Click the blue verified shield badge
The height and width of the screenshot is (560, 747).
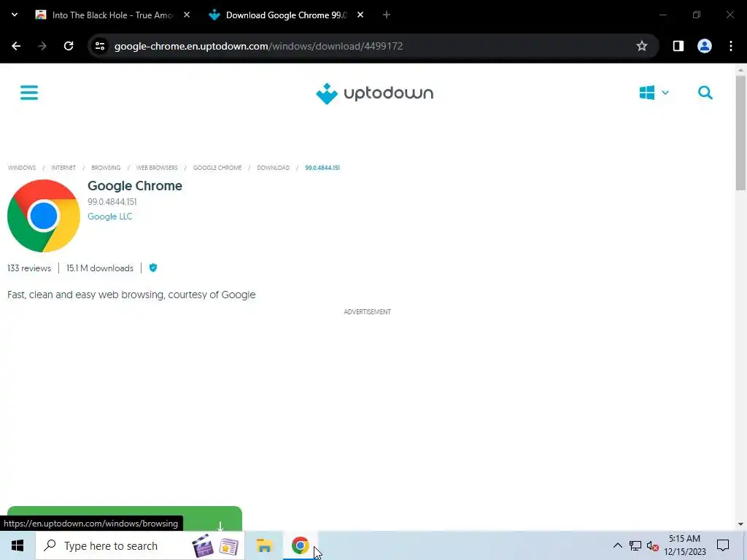coord(153,268)
